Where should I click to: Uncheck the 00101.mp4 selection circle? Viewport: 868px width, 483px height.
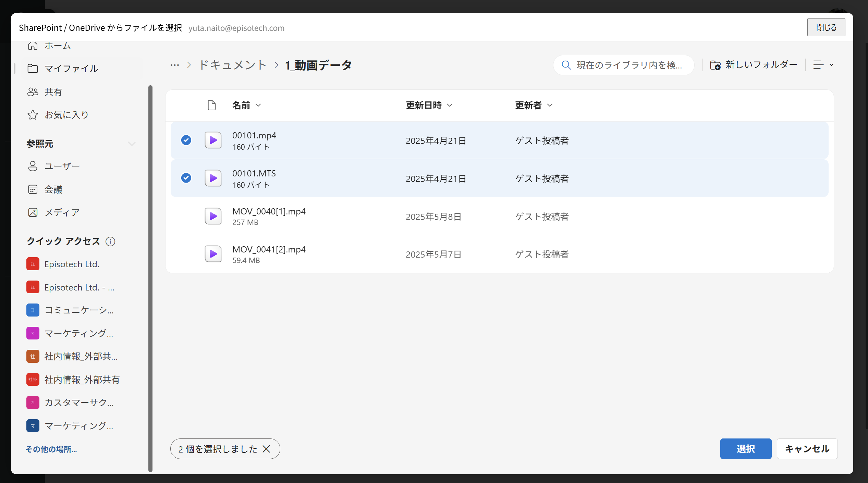(x=186, y=140)
